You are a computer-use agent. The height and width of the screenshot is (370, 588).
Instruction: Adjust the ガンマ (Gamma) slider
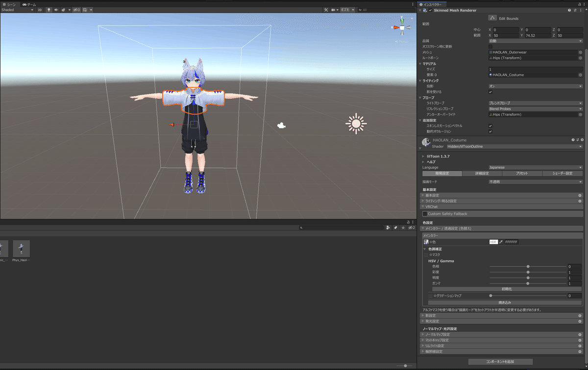coord(528,283)
